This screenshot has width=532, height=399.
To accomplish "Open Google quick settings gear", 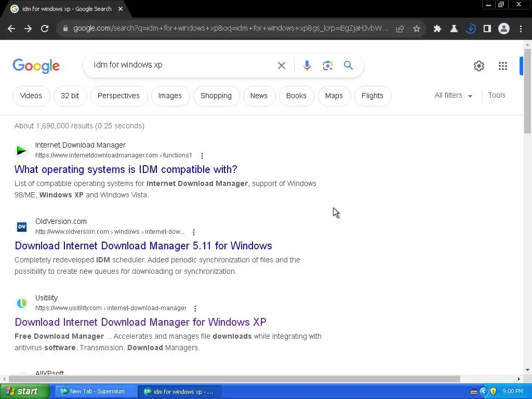I will [x=478, y=66].
